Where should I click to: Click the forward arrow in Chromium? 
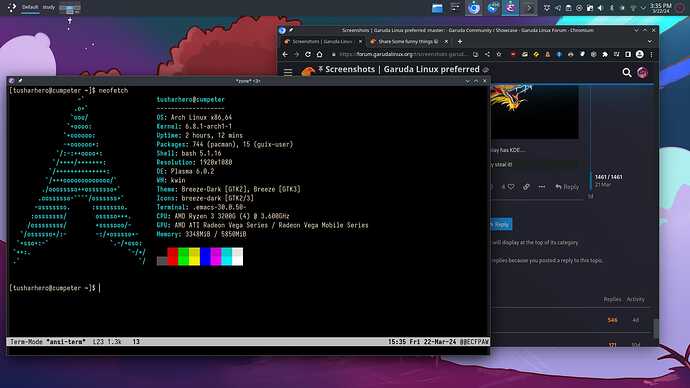point(296,55)
